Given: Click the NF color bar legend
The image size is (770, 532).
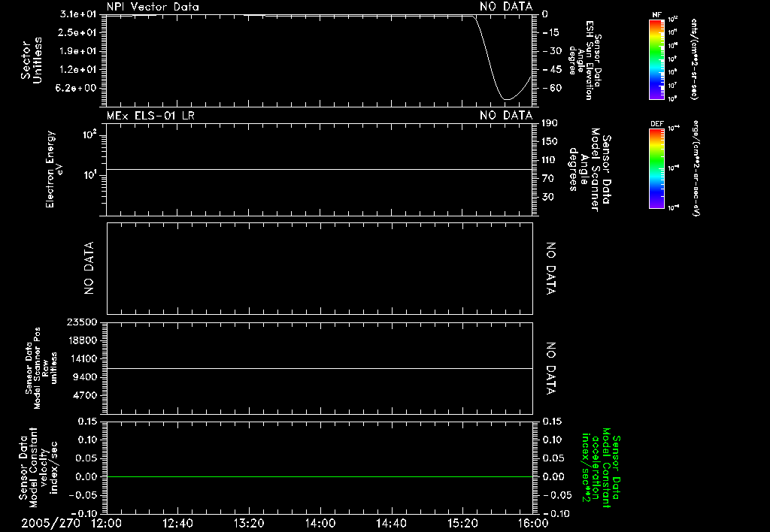Looking at the screenshot, I should (x=656, y=59).
